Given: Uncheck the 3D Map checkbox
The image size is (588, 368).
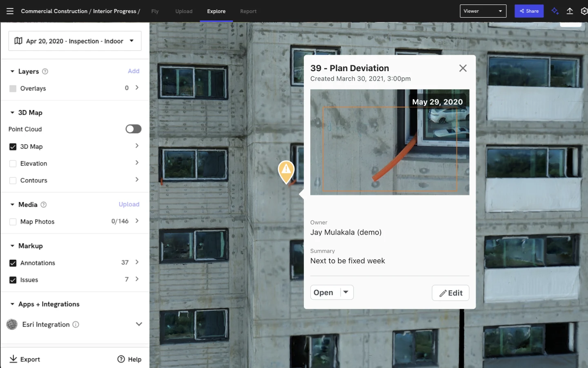Looking at the screenshot, I should click(x=13, y=146).
